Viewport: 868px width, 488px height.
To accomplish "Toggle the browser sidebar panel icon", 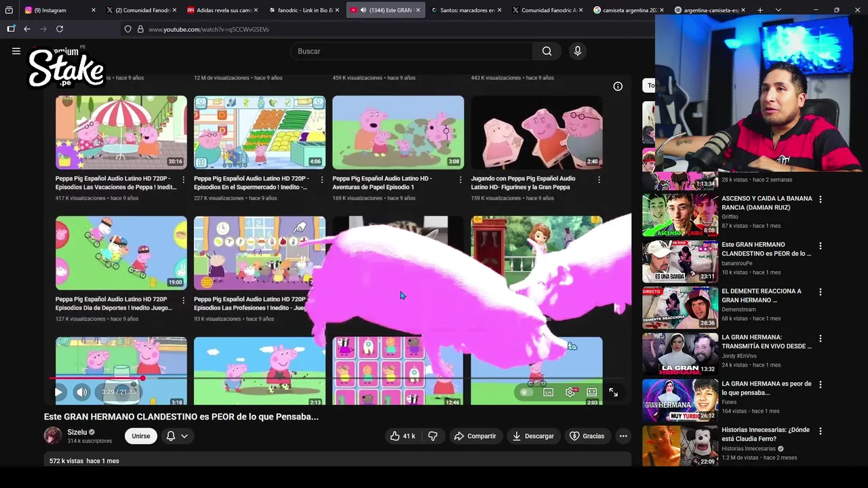I will point(11,29).
